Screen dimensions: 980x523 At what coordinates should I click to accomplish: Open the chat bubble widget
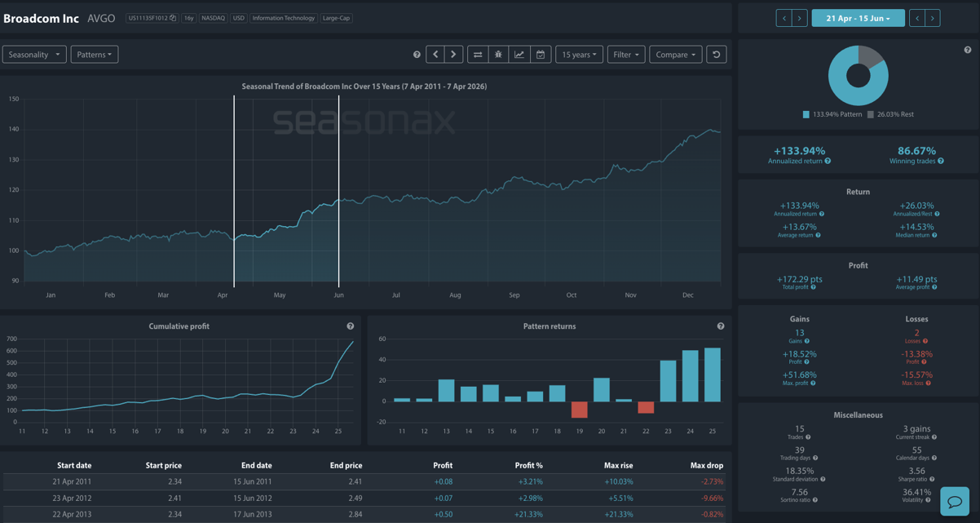tap(954, 501)
